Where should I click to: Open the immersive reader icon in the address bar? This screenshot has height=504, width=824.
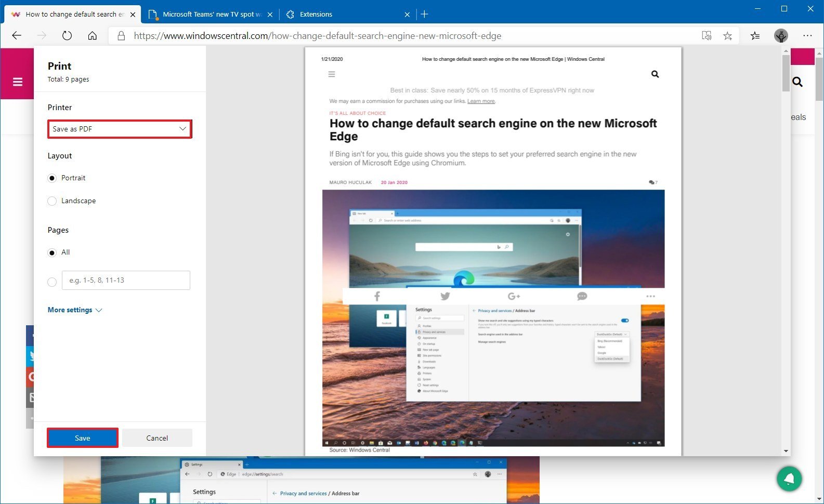(x=707, y=36)
